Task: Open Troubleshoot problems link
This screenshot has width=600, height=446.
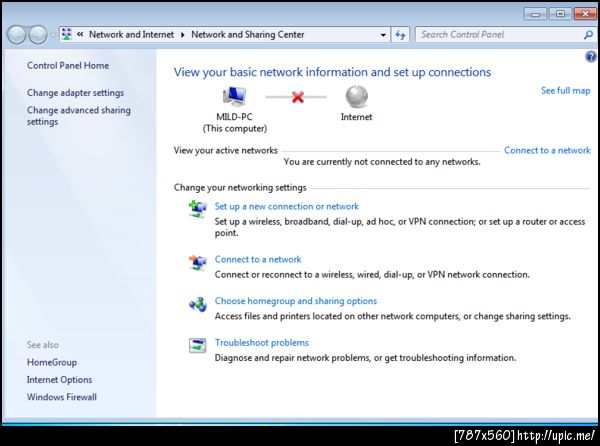Action: coord(262,343)
